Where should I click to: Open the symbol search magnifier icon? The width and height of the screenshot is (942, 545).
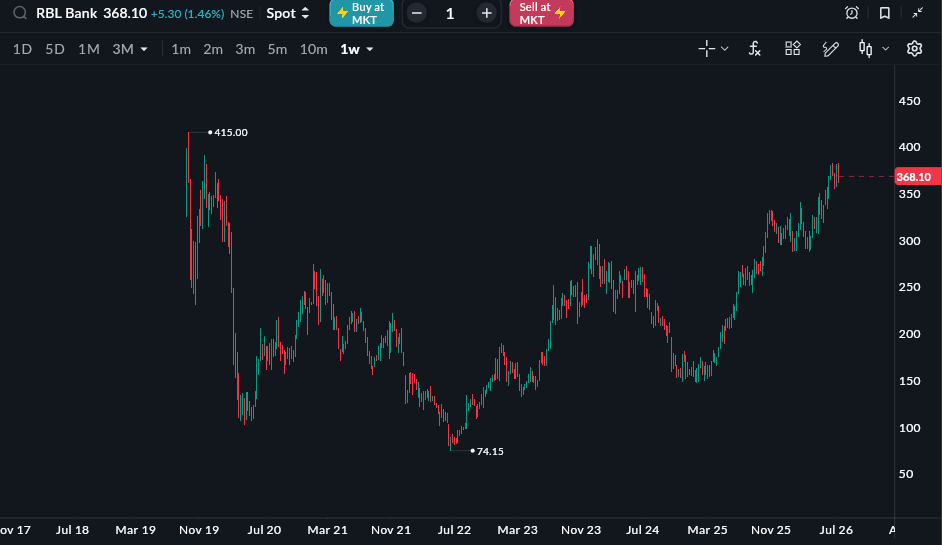(20, 13)
